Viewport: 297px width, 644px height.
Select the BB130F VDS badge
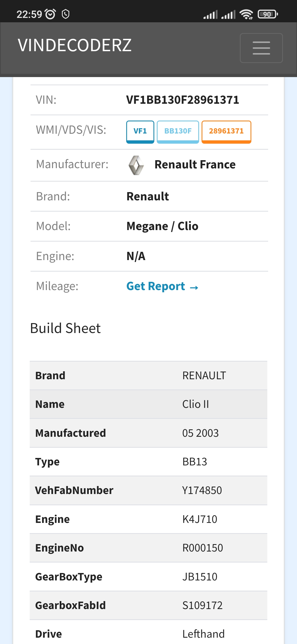(178, 132)
